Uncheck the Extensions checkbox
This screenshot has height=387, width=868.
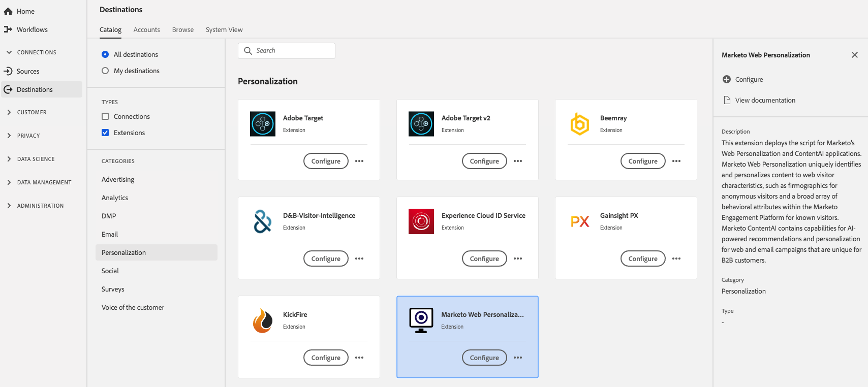click(105, 133)
